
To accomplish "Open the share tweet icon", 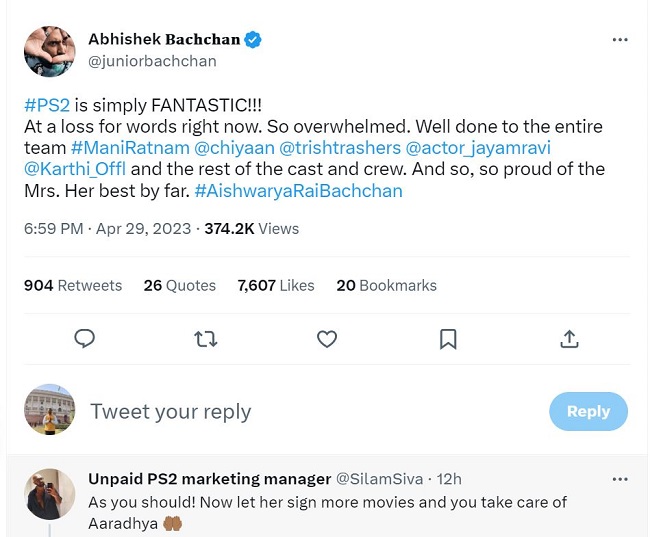I will 569,339.
